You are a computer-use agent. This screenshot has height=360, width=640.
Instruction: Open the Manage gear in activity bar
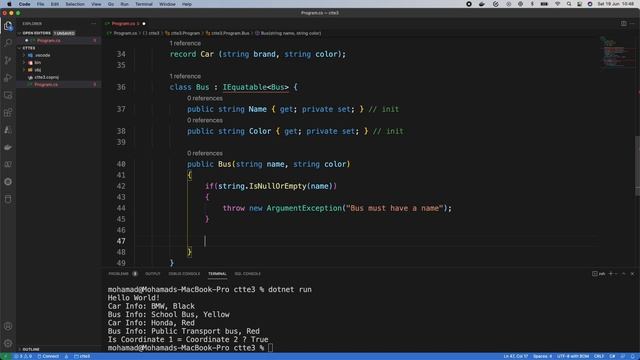pos(8,343)
